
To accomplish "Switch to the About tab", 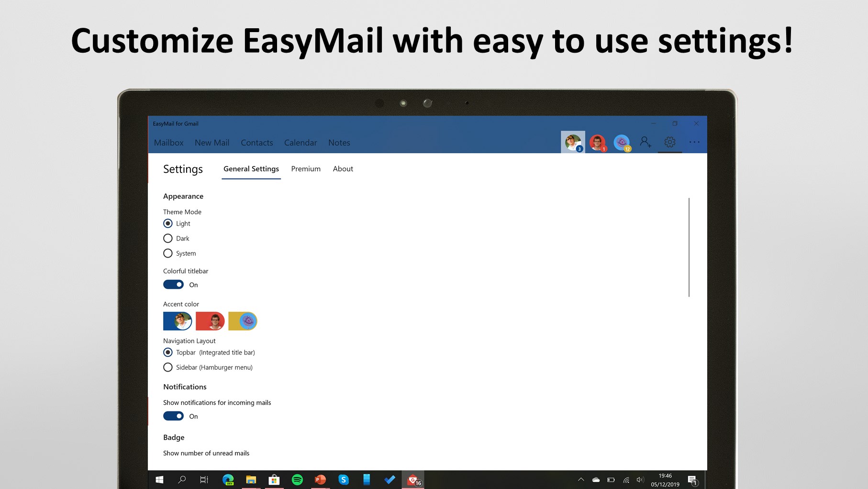I will pos(343,169).
